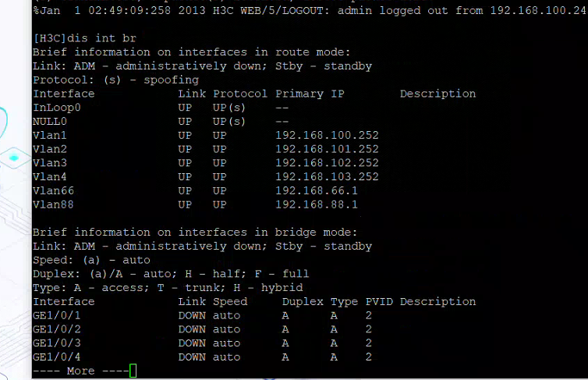Click IP address 192.168.101.252
The width and height of the screenshot is (588, 380).
coord(327,149)
